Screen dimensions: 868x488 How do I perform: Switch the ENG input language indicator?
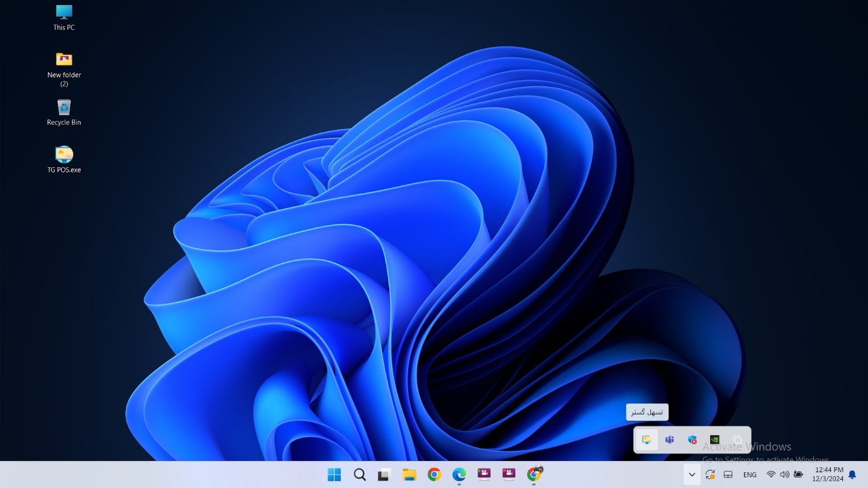click(x=750, y=475)
